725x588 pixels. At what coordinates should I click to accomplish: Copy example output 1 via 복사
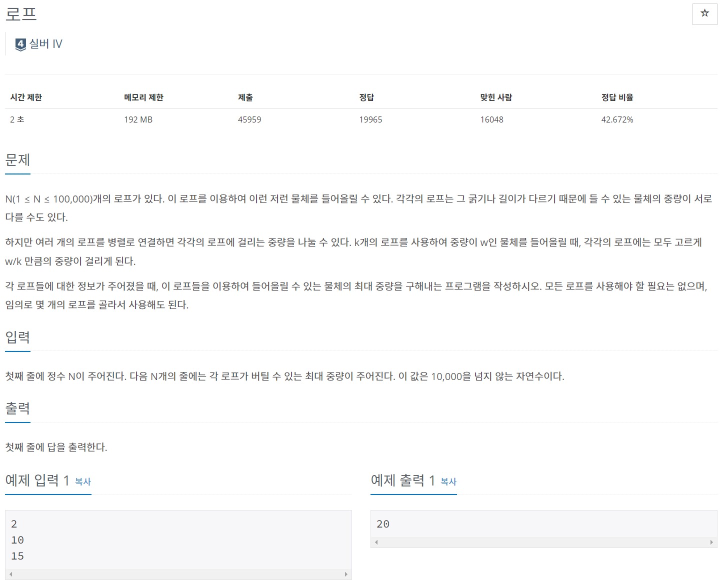448,481
